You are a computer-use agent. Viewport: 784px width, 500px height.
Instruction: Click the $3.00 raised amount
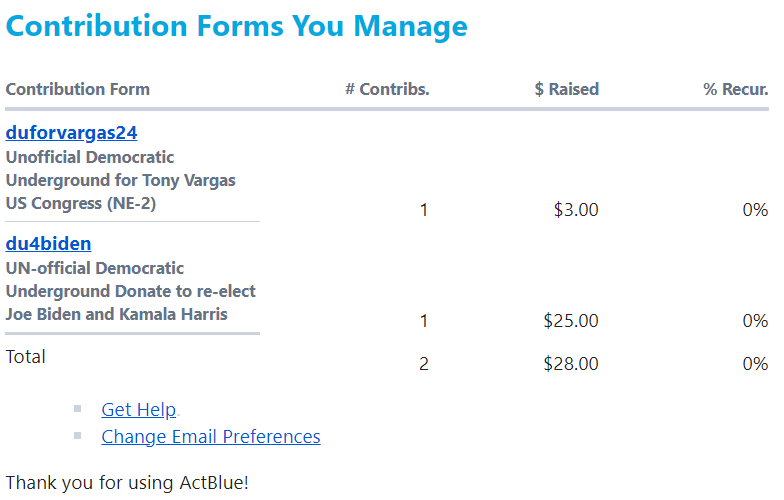[x=576, y=210]
